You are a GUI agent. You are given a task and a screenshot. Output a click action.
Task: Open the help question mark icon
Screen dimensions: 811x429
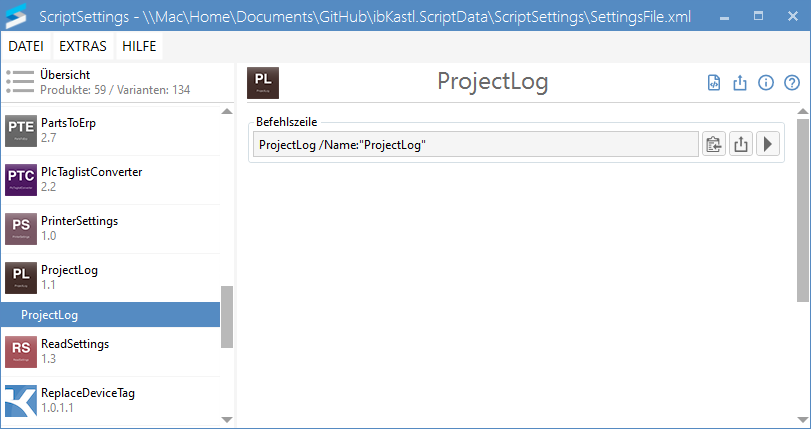click(x=792, y=83)
